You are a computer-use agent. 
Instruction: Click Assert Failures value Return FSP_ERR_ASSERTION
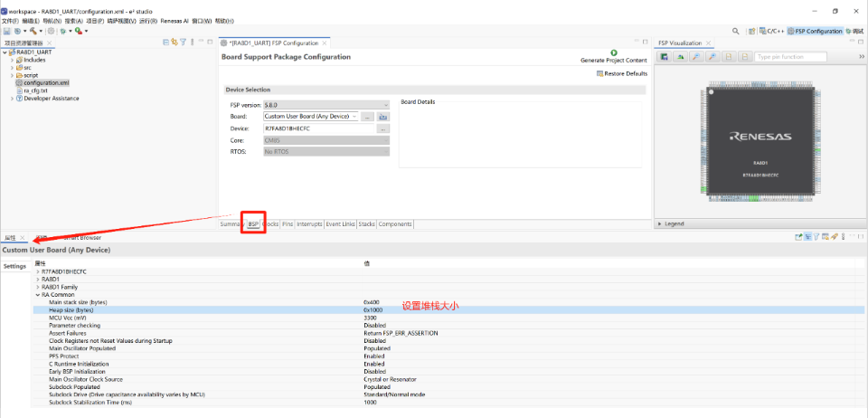[401, 333]
